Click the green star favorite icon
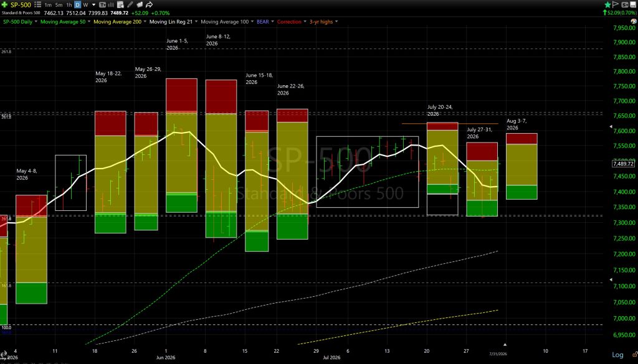This screenshot has height=364, width=638. (x=607, y=4)
